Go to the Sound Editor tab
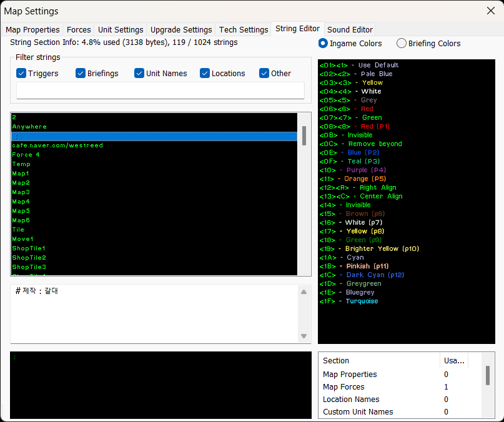This screenshot has height=422, width=504. pyautogui.click(x=350, y=29)
